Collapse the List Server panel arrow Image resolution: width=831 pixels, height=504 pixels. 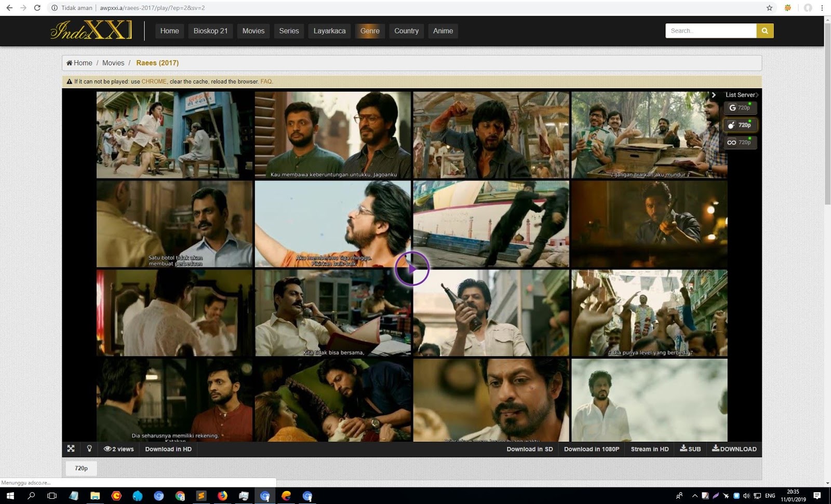point(714,95)
